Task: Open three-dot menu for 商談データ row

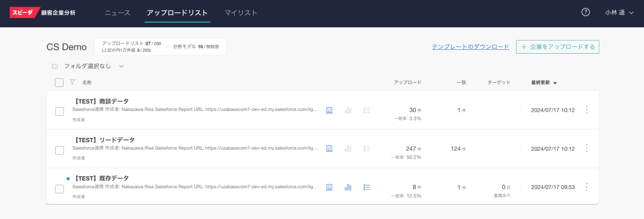Action: point(587,110)
